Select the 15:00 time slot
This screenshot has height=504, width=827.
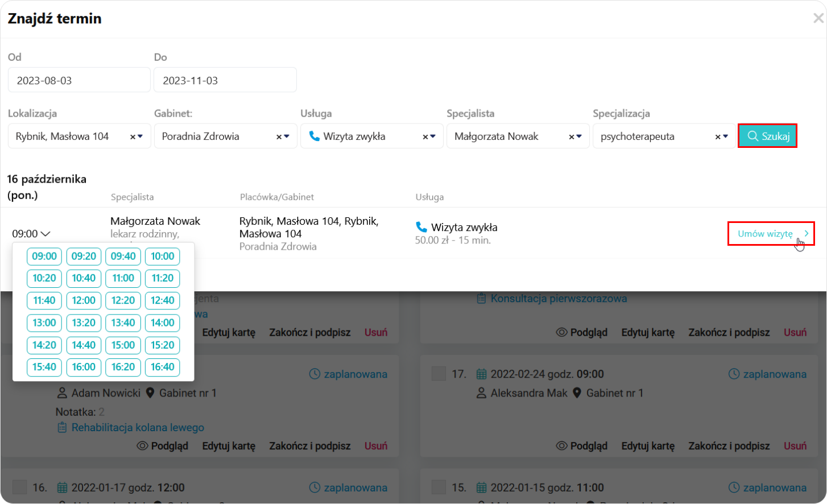coord(123,345)
